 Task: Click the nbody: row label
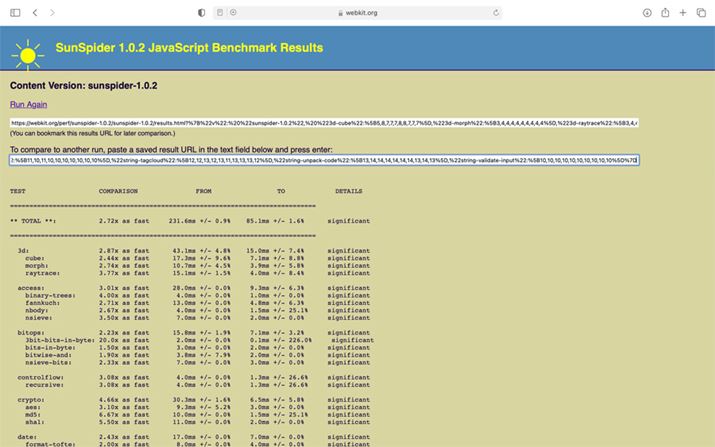click(36, 310)
